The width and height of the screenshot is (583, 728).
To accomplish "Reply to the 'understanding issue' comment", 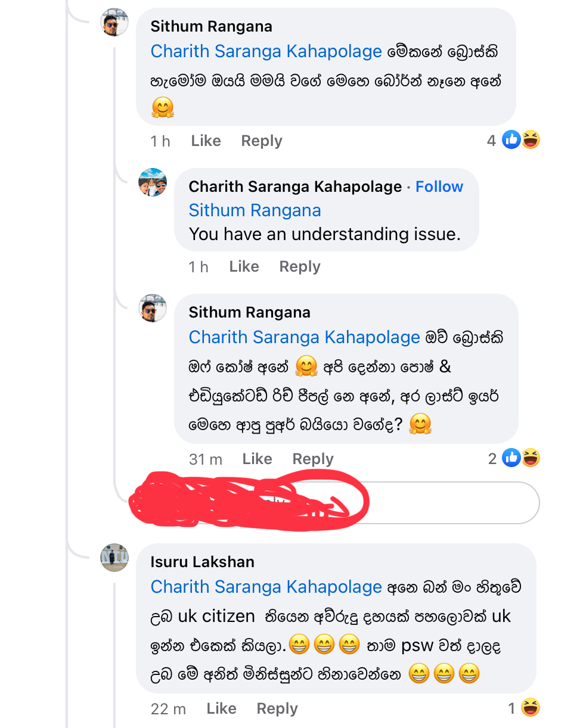I will (300, 267).
